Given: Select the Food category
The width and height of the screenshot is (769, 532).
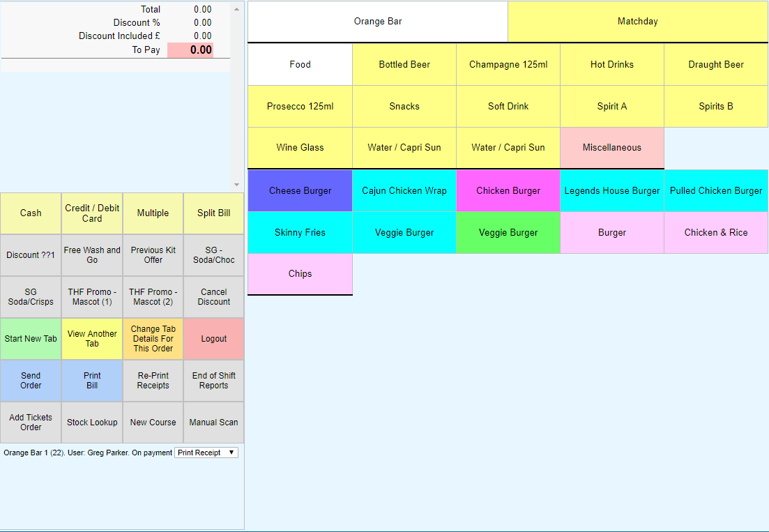Looking at the screenshot, I should click(300, 64).
